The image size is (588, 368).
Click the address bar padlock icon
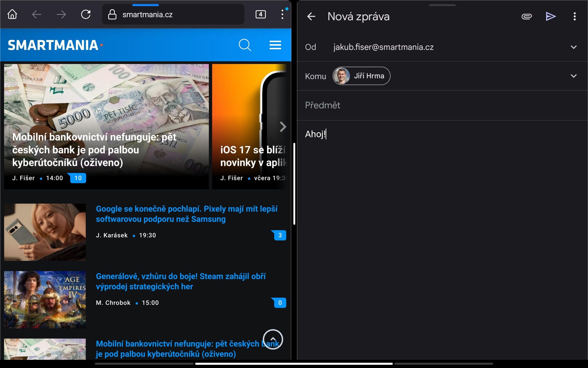click(112, 14)
